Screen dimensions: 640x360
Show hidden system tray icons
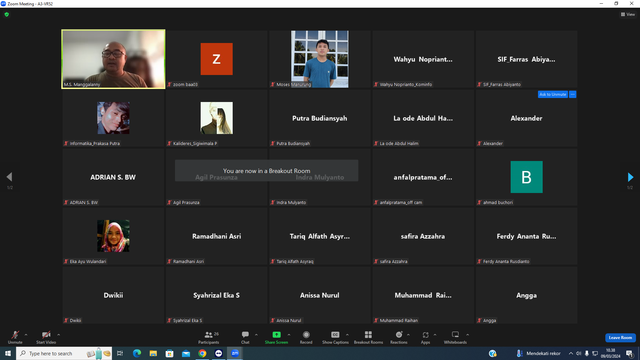(571, 353)
